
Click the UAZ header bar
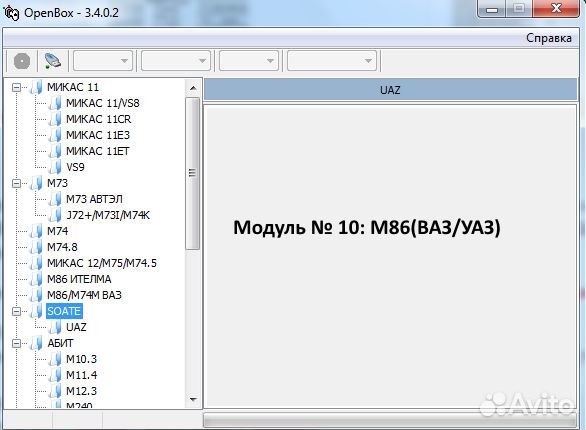[x=391, y=90]
